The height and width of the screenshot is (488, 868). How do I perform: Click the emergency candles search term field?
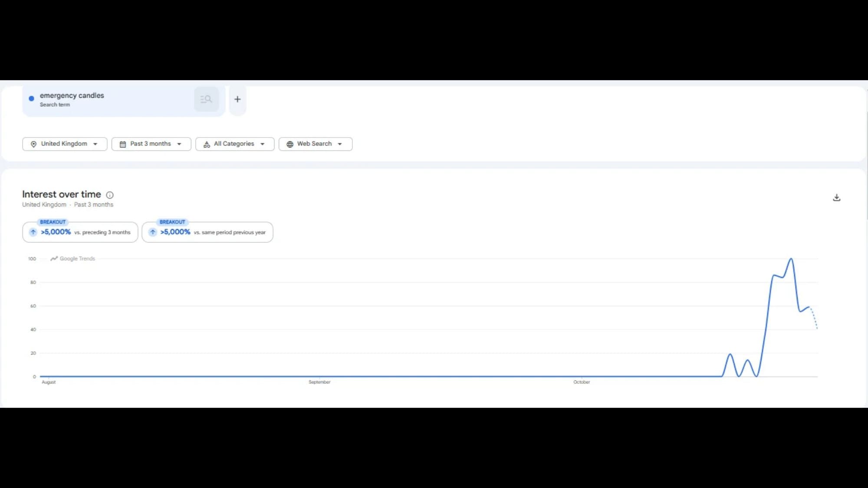pos(124,100)
